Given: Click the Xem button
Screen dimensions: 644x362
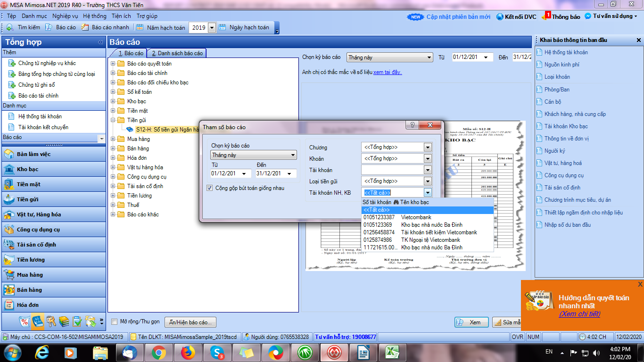Looking at the screenshot, I should click(x=471, y=322).
